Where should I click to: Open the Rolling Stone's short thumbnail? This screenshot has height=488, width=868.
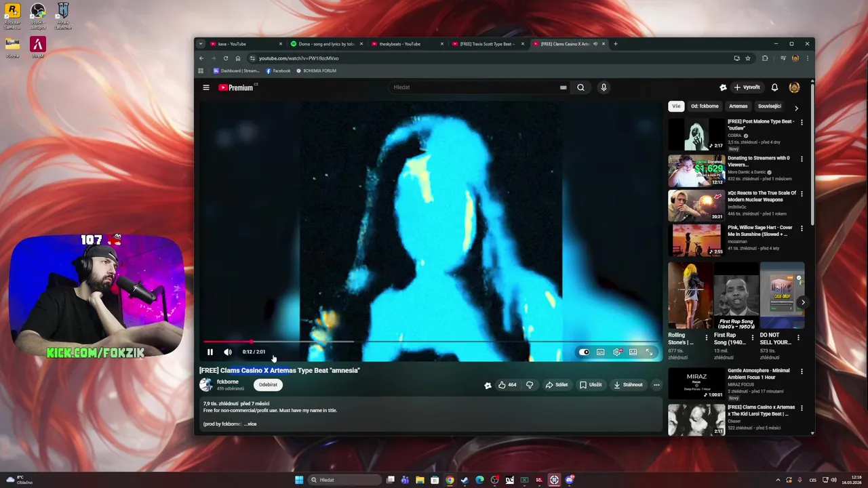pyautogui.click(x=690, y=296)
